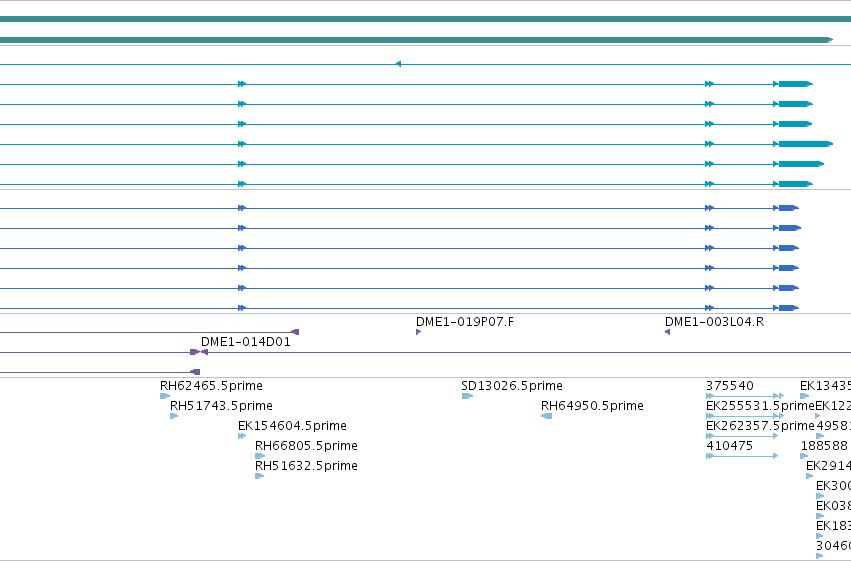Select purple end block of lowest purple line
This screenshot has height=561, width=851.
point(195,372)
